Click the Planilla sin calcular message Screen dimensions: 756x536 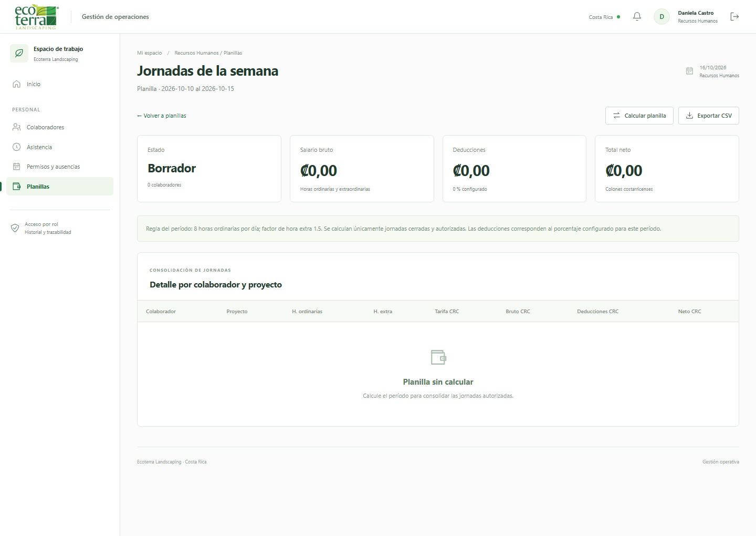pos(438,382)
